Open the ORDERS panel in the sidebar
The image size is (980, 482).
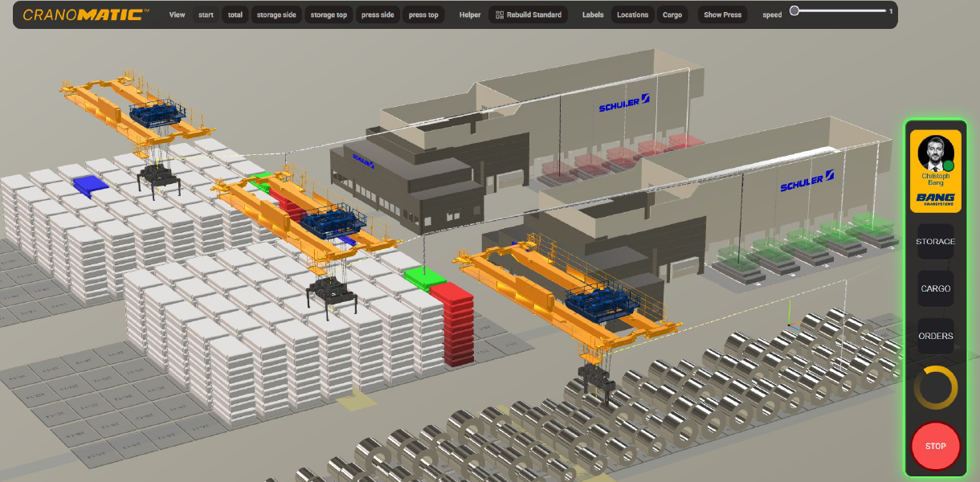coord(936,337)
